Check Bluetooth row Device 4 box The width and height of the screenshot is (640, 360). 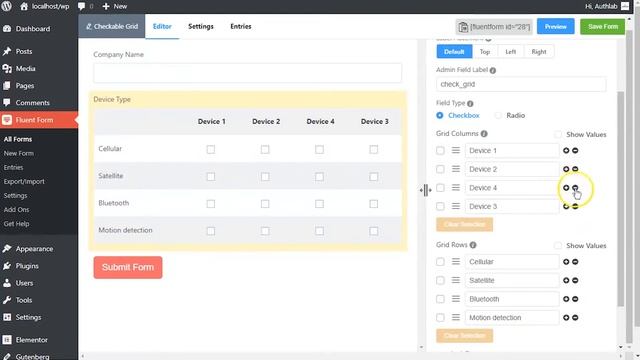(x=319, y=204)
